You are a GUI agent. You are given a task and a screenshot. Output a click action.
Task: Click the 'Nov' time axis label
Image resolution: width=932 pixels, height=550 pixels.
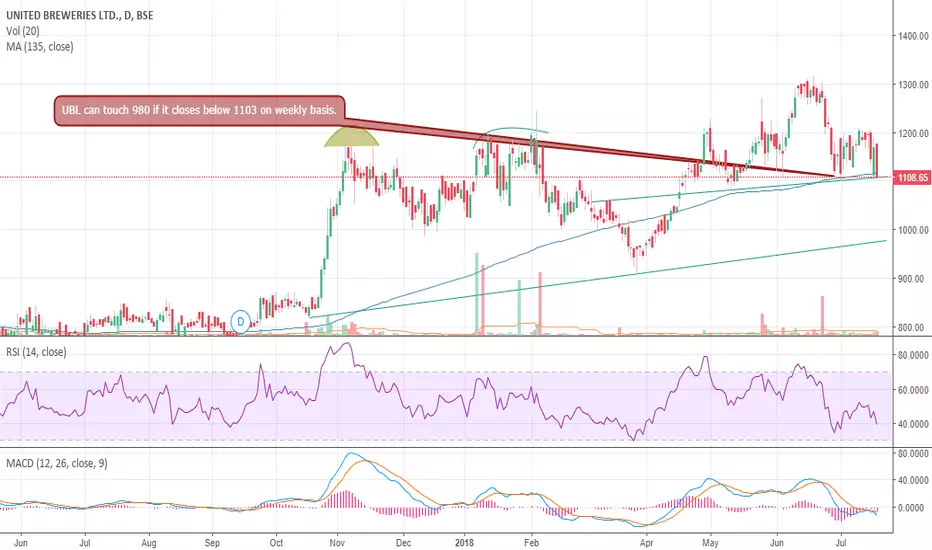click(337, 543)
